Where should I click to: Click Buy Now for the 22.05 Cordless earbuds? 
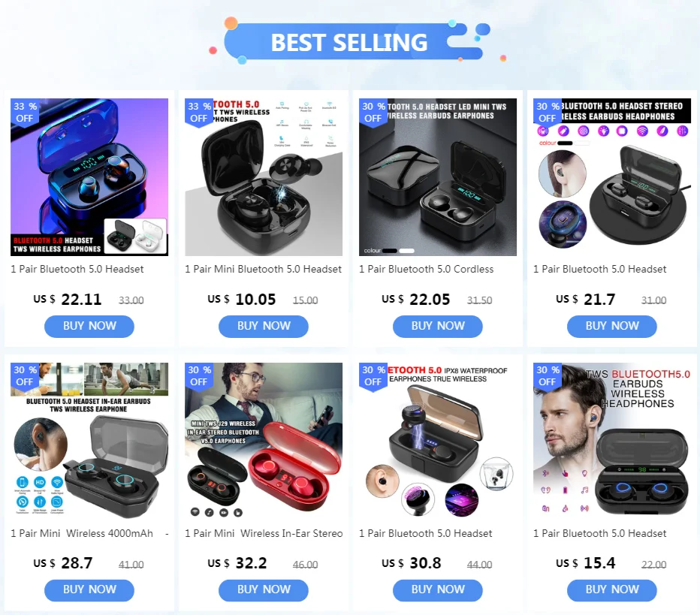tap(437, 326)
